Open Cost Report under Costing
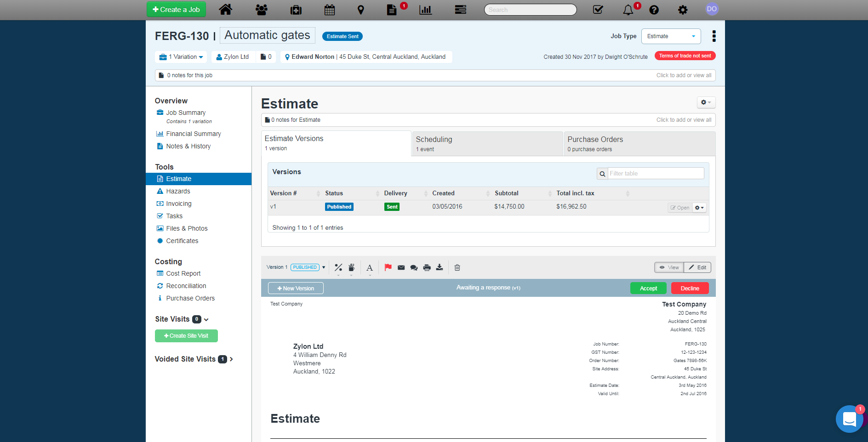 (183, 273)
